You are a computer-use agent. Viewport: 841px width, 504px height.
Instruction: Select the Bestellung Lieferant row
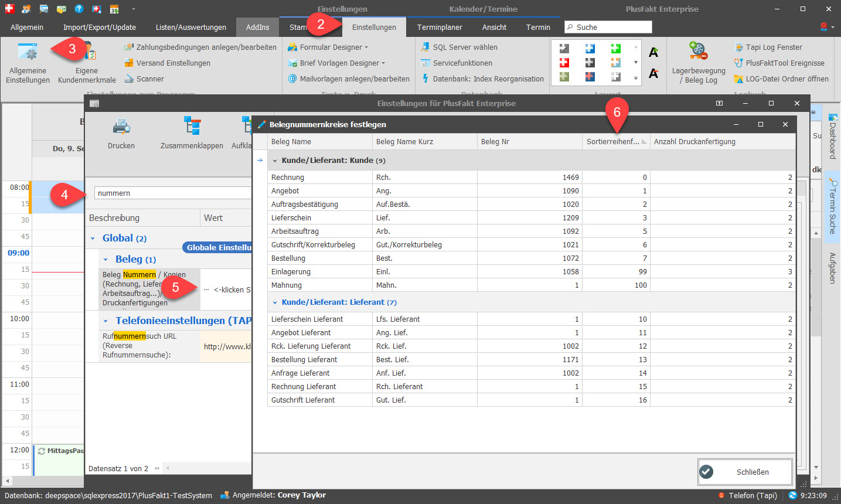(x=532, y=359)
